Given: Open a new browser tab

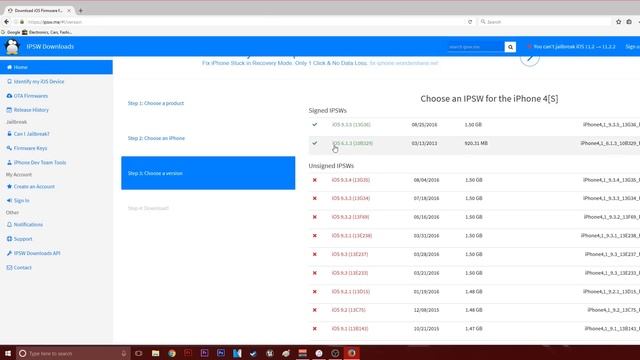Looking at the screenshot, I should pos(80,10).
